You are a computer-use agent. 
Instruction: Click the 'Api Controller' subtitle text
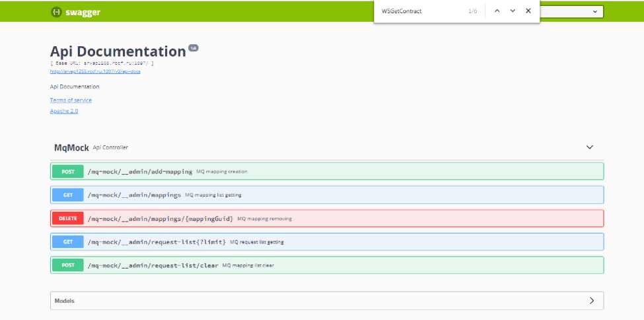[x=110, y=147]
